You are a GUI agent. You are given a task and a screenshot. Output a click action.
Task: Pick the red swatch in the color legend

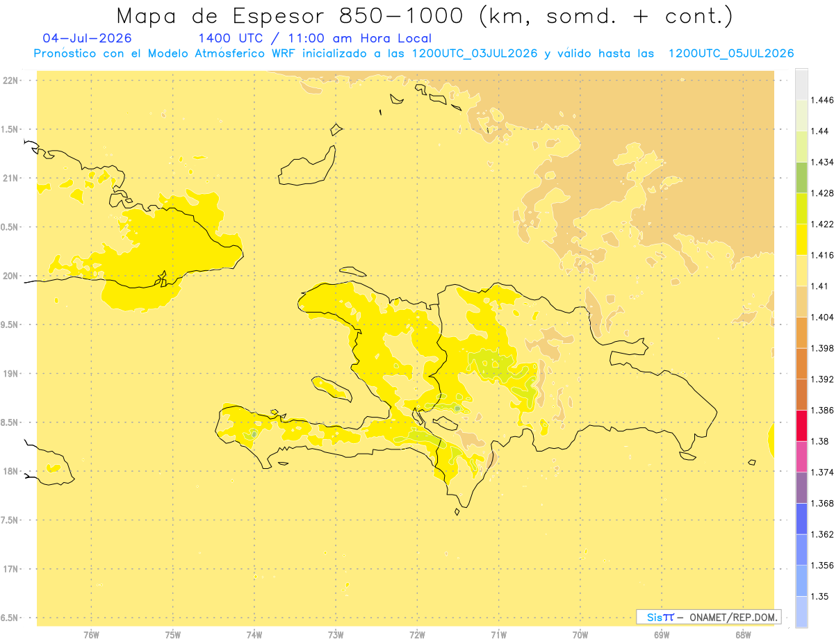point(801,425)
